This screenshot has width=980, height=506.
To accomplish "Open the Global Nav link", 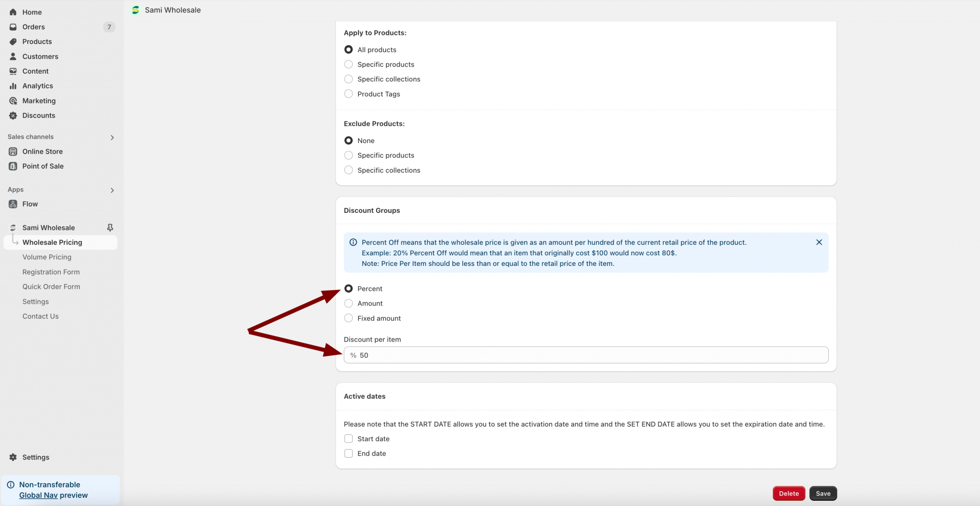I will point(38,495).
